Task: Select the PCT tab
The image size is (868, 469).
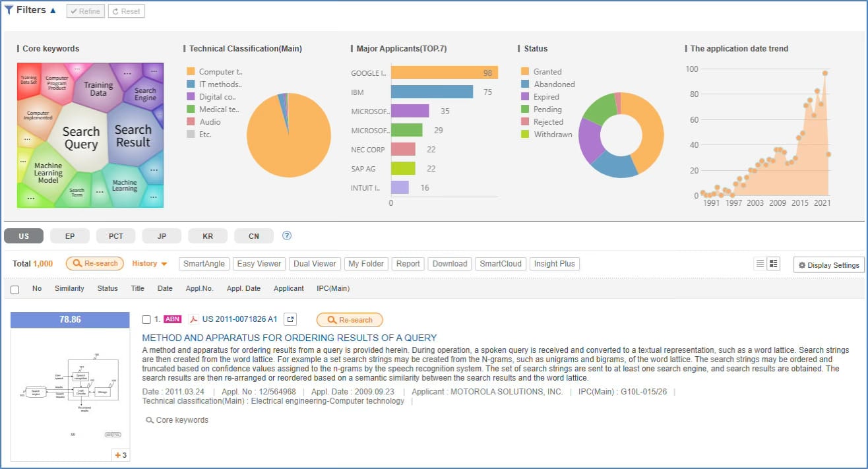Action: pyautogui.click(x=115, y=236)
